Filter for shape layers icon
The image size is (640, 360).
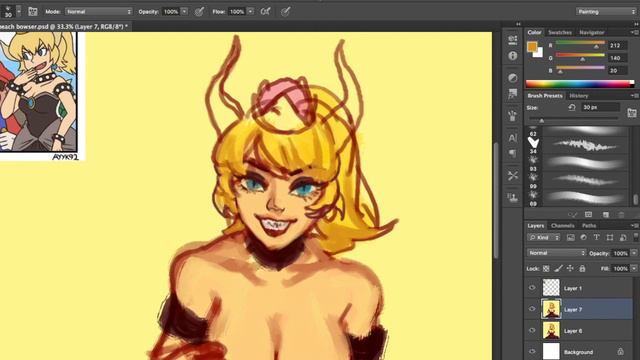(610, 238)
